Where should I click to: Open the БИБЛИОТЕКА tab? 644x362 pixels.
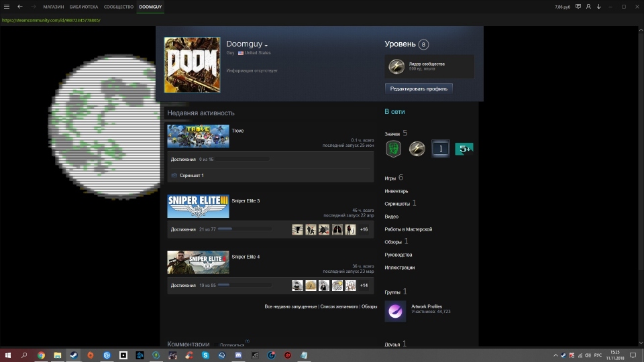click(x=84, y=7)
